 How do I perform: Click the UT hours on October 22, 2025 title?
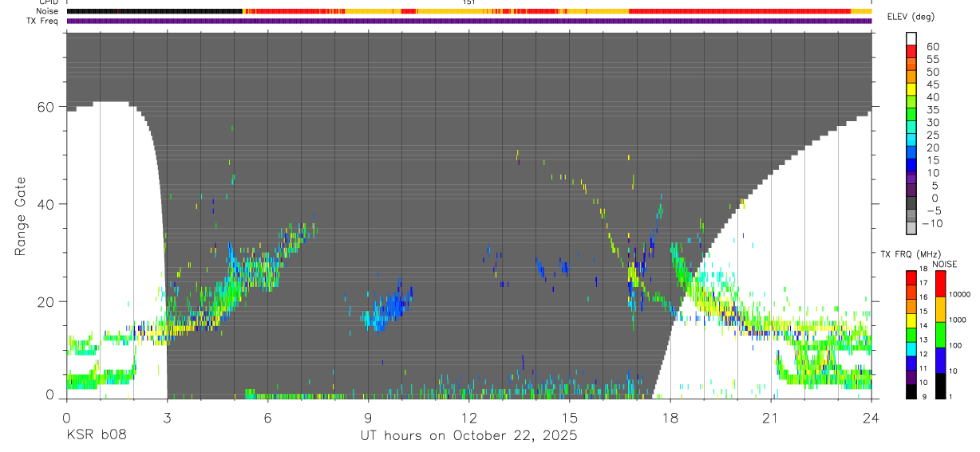(x=469, y=436)
